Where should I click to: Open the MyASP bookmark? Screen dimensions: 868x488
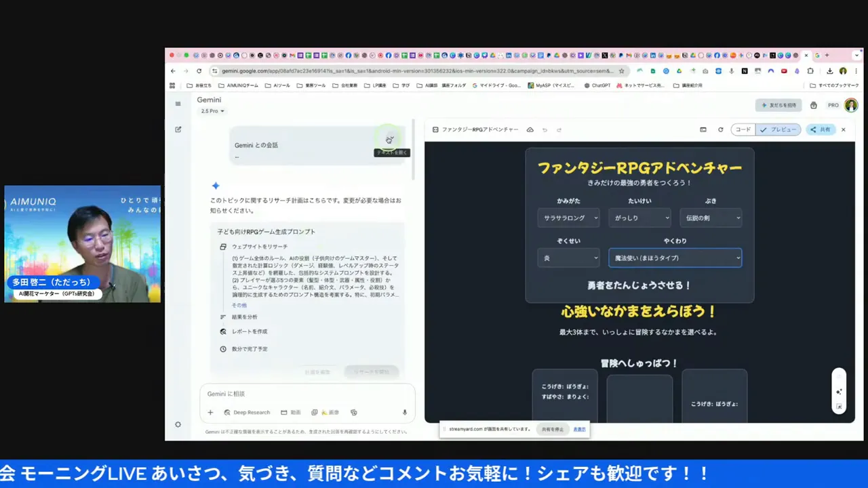[551, 85]
